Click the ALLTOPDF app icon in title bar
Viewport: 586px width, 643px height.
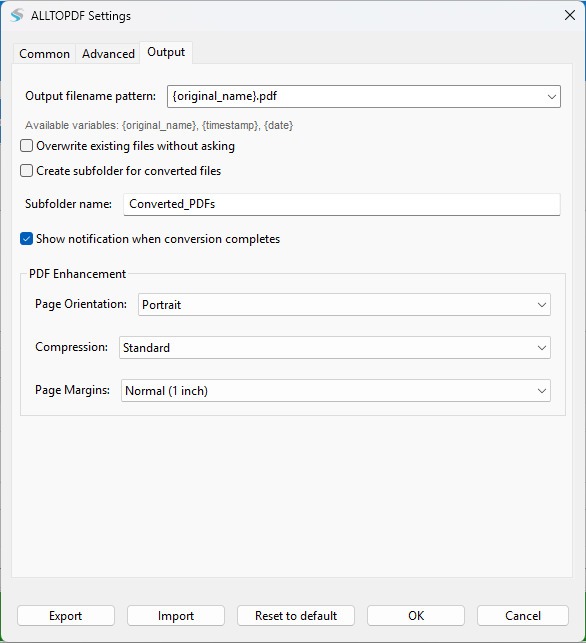pyautogui.click(x=17, y=16)
